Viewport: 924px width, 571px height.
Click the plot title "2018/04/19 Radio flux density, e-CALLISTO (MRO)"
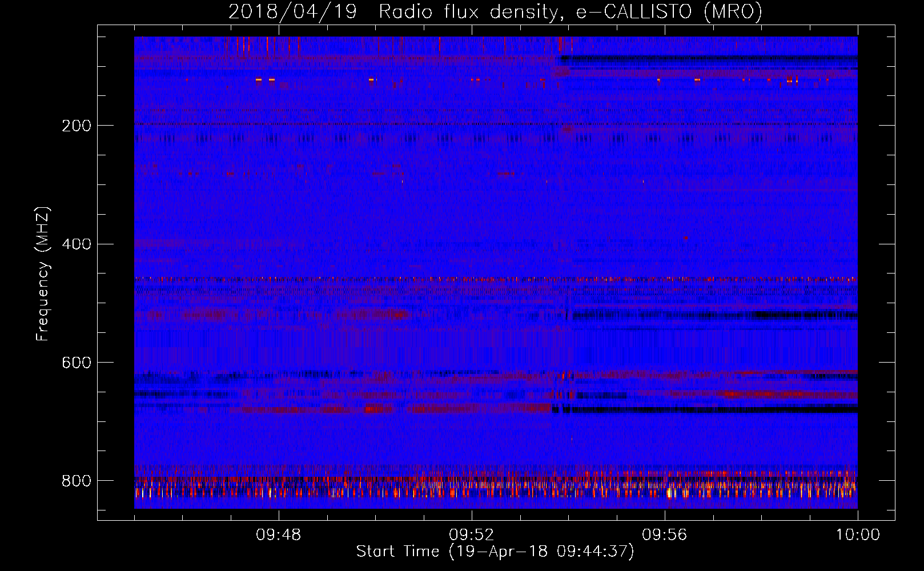coord(495,11)
